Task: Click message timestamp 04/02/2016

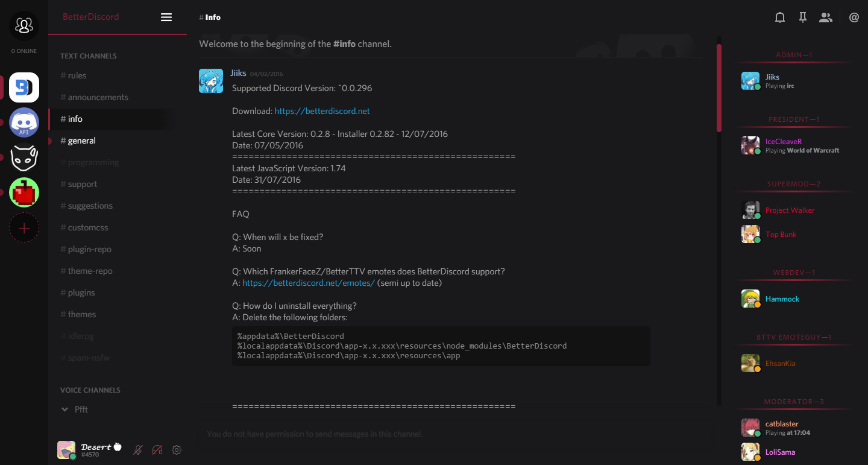Action: 266,74
